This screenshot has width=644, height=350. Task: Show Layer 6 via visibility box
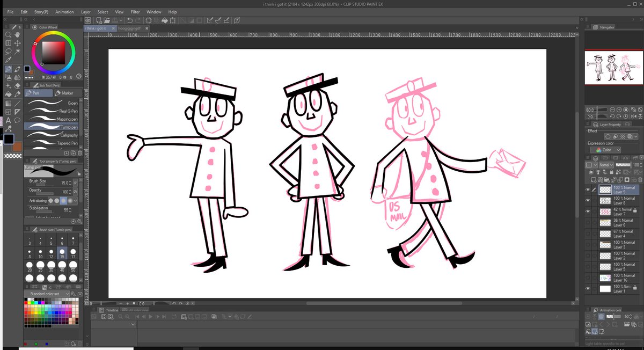tap(588, 223)
